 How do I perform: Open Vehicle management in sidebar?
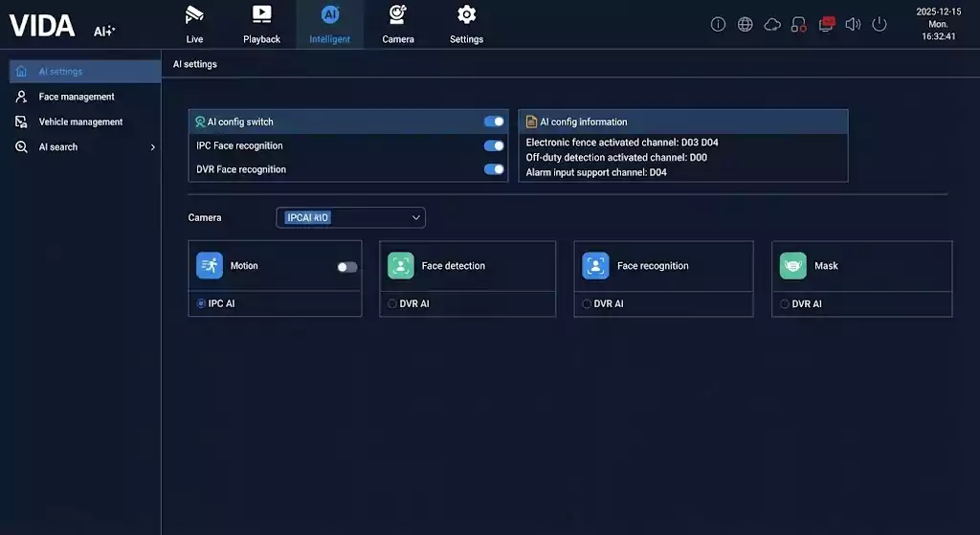coord(80,122)
